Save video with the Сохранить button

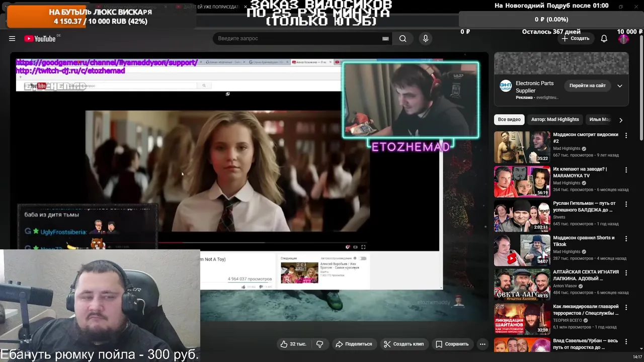pos(452,344)
